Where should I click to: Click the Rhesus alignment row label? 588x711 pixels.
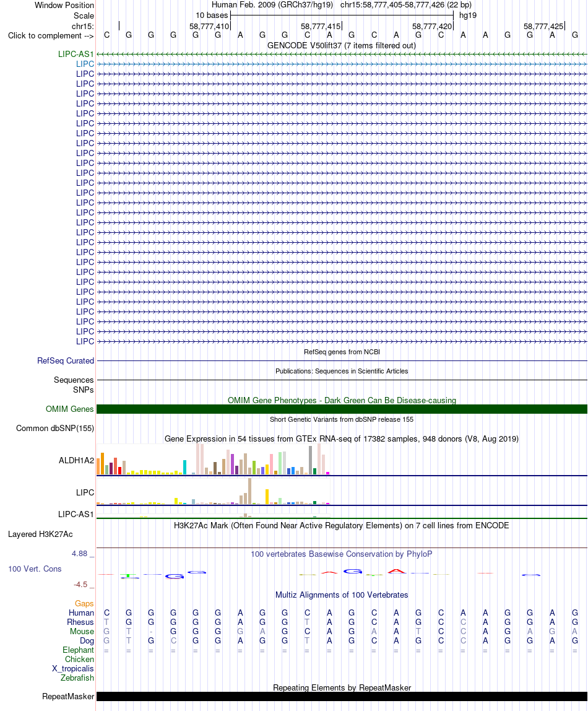(x=80, y=622)
